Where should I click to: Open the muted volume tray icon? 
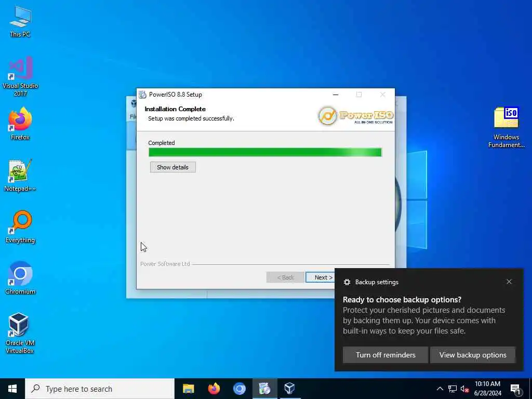(x=464, y=389)
